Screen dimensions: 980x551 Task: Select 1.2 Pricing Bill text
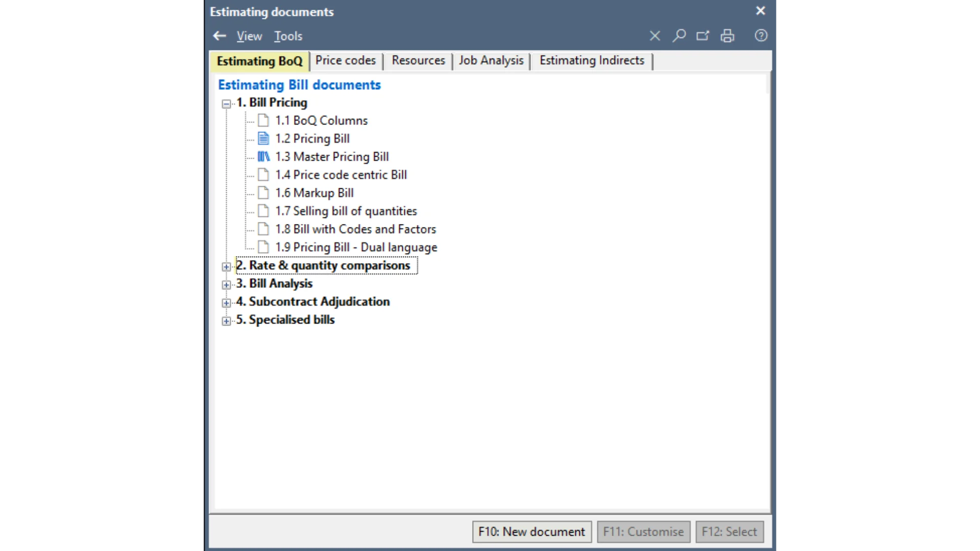[x=312, y=138]
